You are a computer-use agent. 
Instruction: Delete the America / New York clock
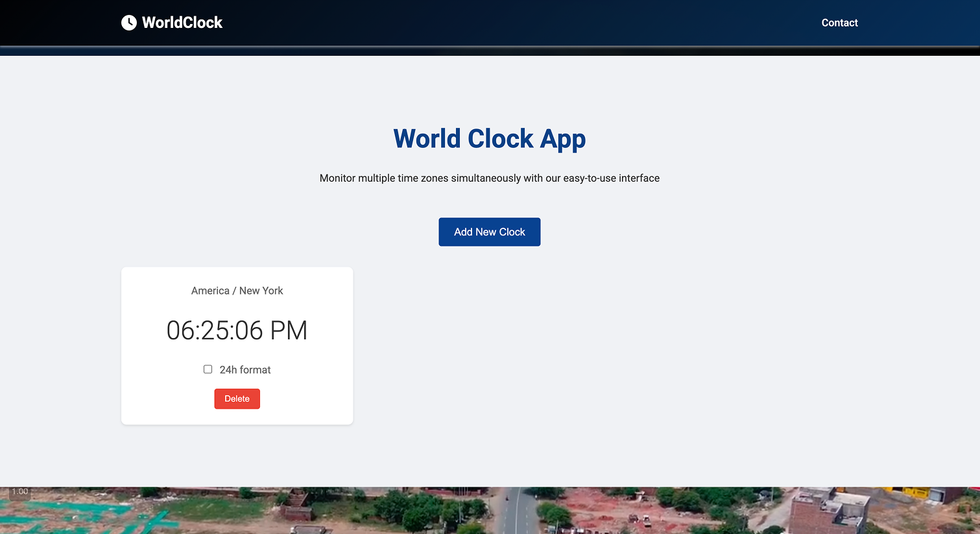tap(237, 399)
